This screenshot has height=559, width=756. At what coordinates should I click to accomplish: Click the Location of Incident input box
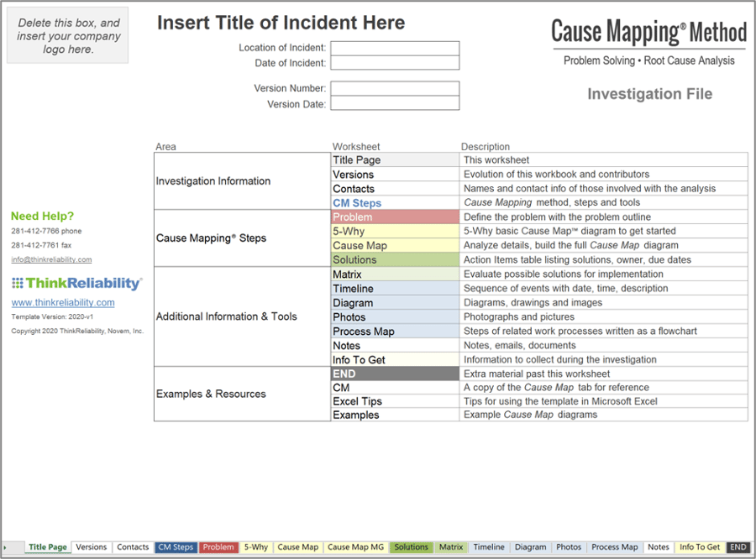pos(395,48)
